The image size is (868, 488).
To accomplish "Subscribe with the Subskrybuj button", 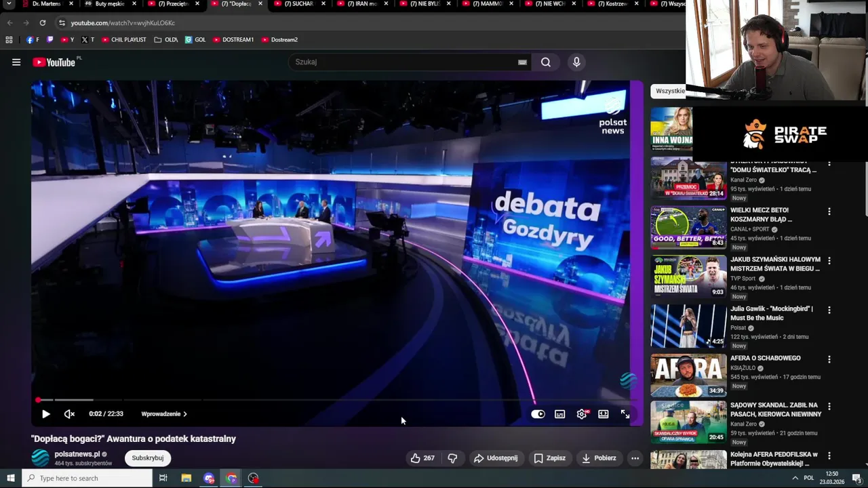I will 148,458.
